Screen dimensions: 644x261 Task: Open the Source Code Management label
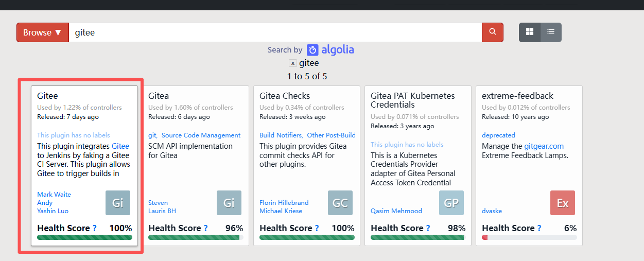coord(201,135)
